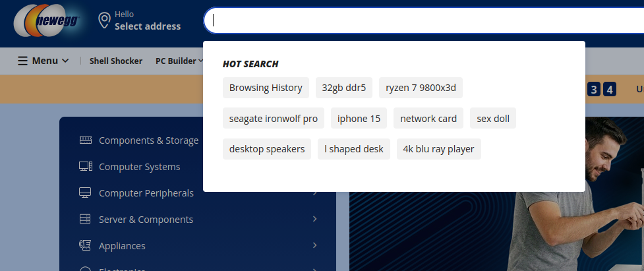Select Computer Peripherals category
Viewport: 644px width, 271px height.
point(146,193)
